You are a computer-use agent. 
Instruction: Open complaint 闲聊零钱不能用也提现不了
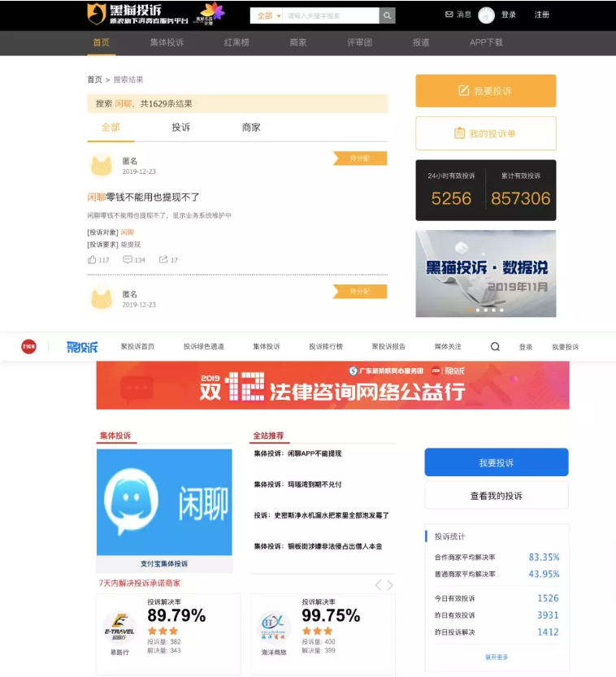[143, 197]
